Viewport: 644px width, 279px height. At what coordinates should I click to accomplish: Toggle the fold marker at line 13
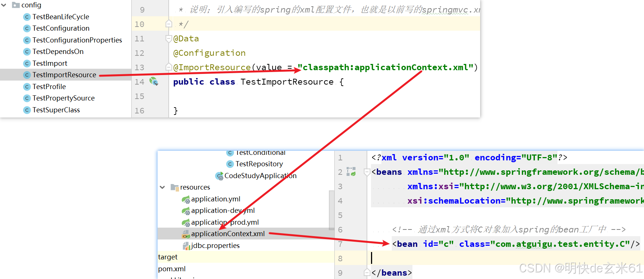click(x=169, y=67)
